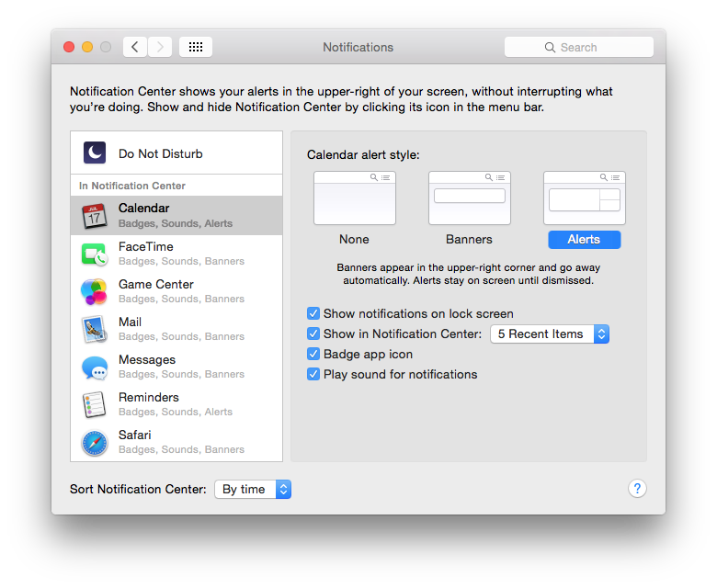Go back with the left chevron
The width and height of the screenshot is (717, 588).
[x=135, y=47]
